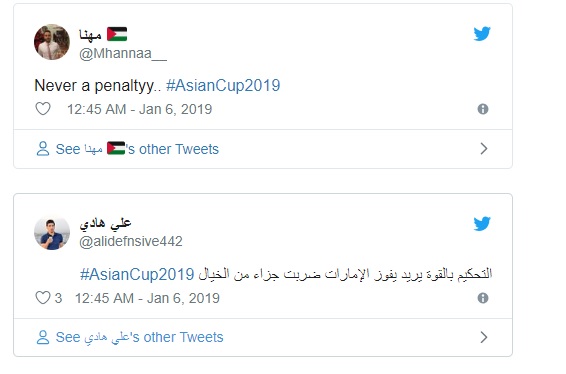Open the 12:45 AM timestamp of the first tweet
566x374 pixels.
tap(97, 109)
